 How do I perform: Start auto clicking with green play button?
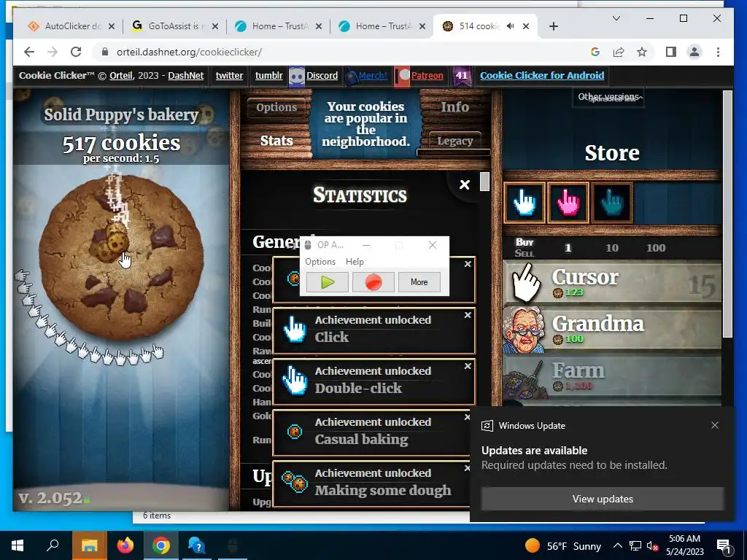point(328,282)
